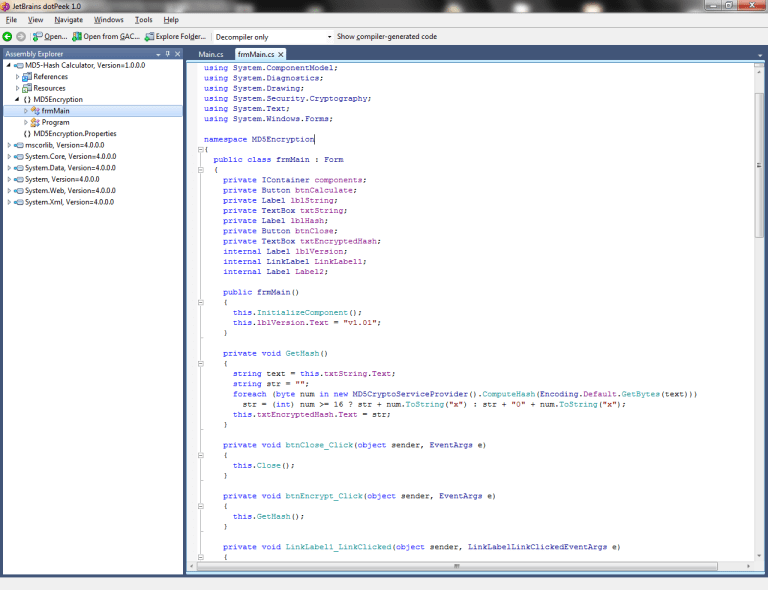The width and height of the screenshot is (768, 590).
Task: Open the Tools menu
Action: tap(144, 20)
